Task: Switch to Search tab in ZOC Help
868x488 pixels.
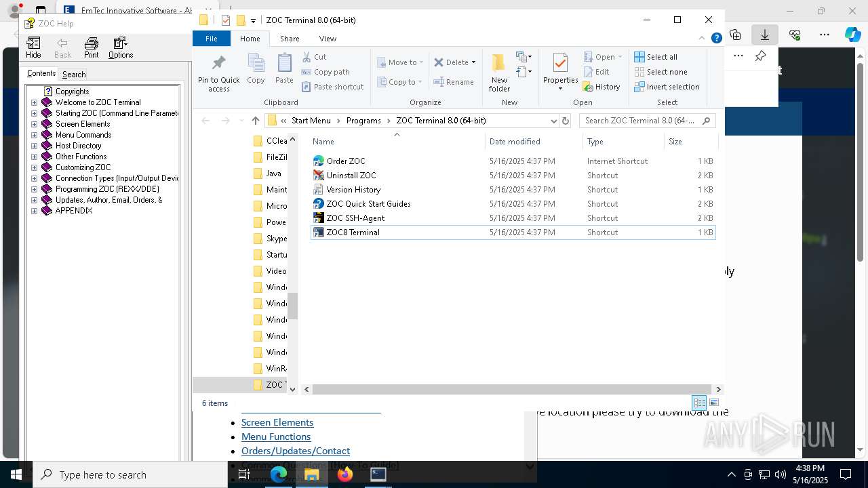Action: [x=74, y=75]
